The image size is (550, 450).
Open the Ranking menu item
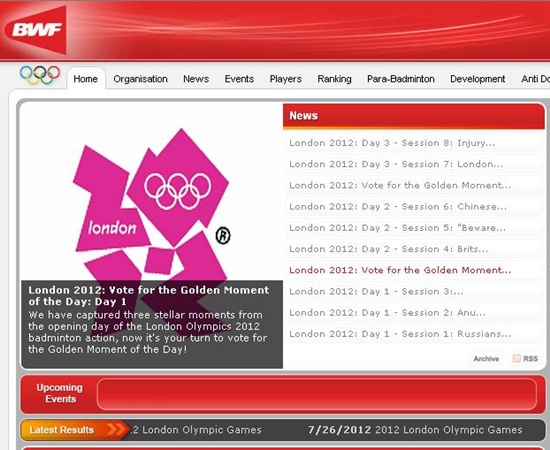point(334,79)
